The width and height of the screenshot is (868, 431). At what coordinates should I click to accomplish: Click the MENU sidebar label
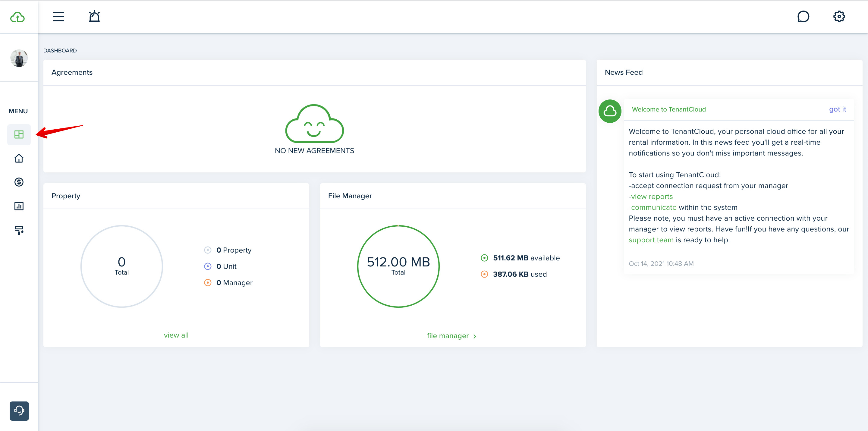(x=18, y=111)
